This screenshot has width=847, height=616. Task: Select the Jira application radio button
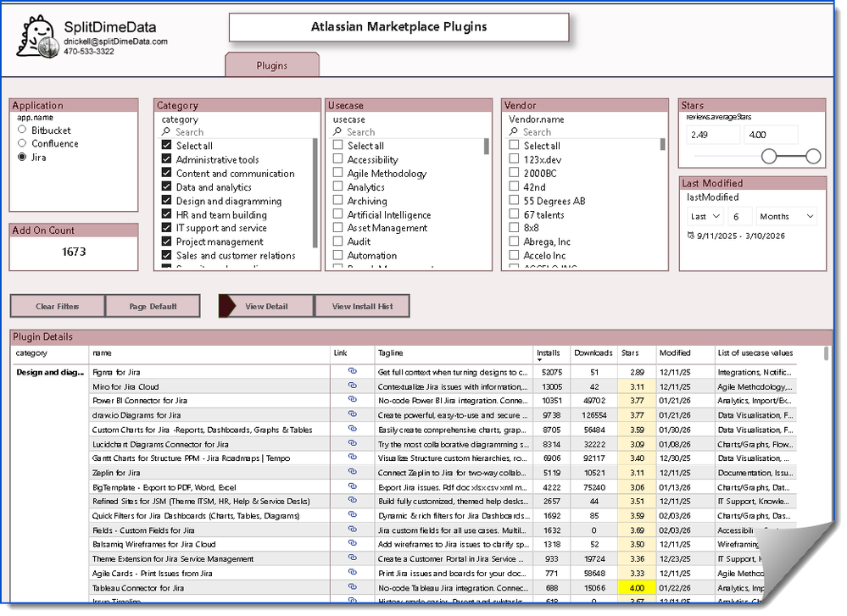pyautogui.click(x=22, y=157)
